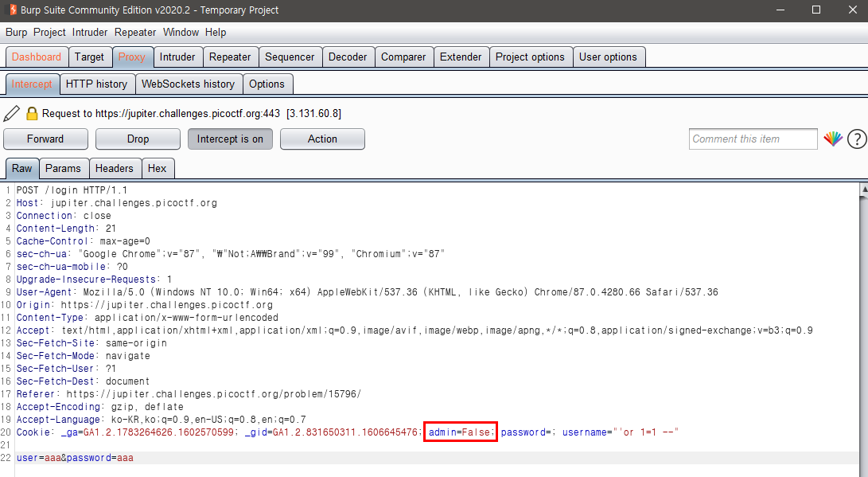Click the Accept-Language header line
This screenshot has height=477, width=868.
coord(161,420)
